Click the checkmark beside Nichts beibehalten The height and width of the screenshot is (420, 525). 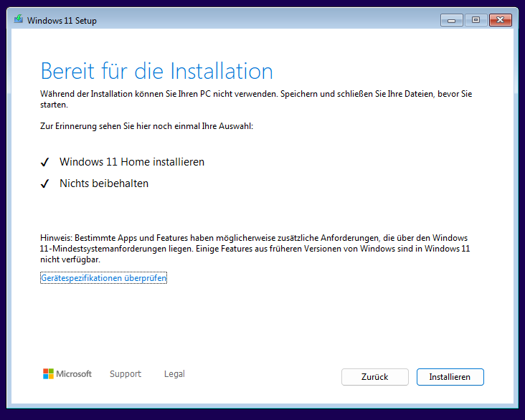click(45, 183)
